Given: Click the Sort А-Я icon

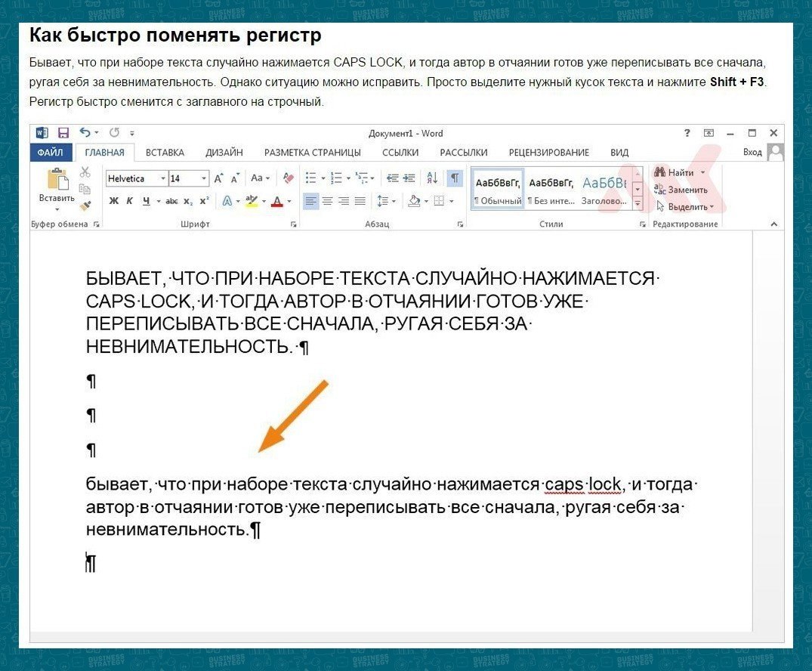Looking at the screenshot, I should point(432,178).
